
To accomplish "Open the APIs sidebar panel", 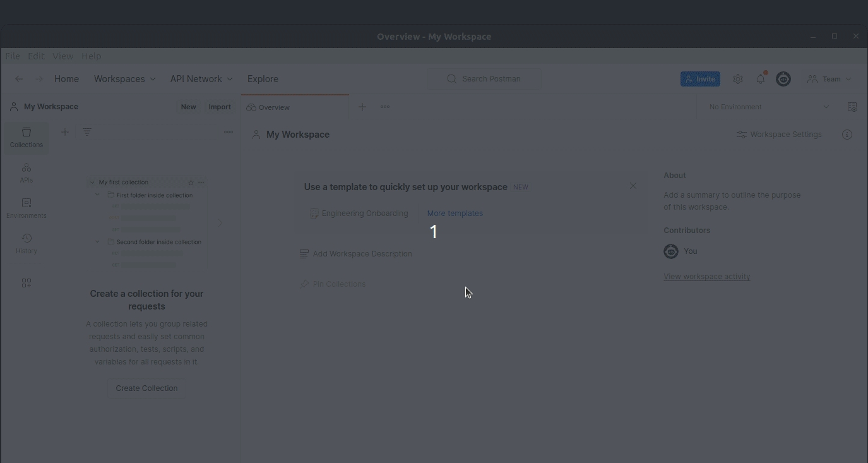I will 27,172.
